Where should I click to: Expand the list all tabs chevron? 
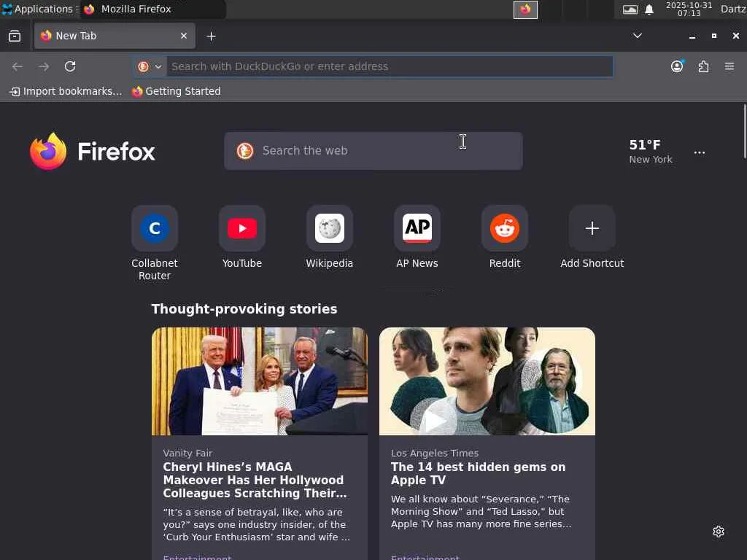(637, 36)
